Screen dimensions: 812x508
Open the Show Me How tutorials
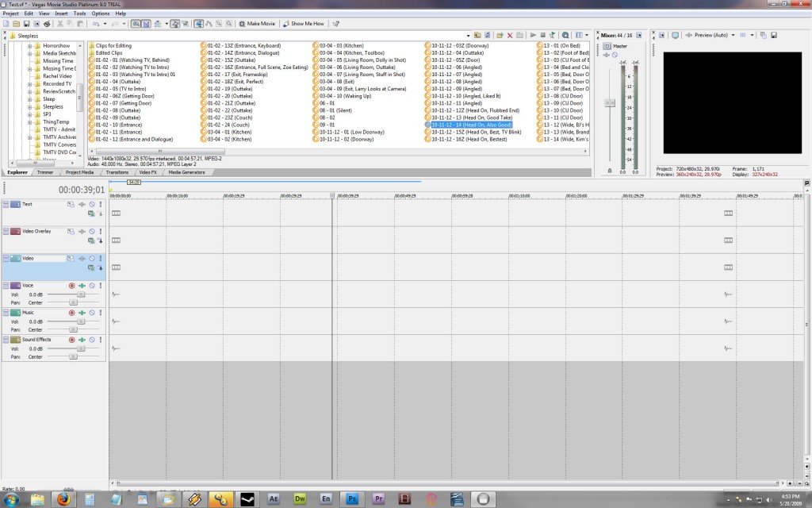[305, 24]
